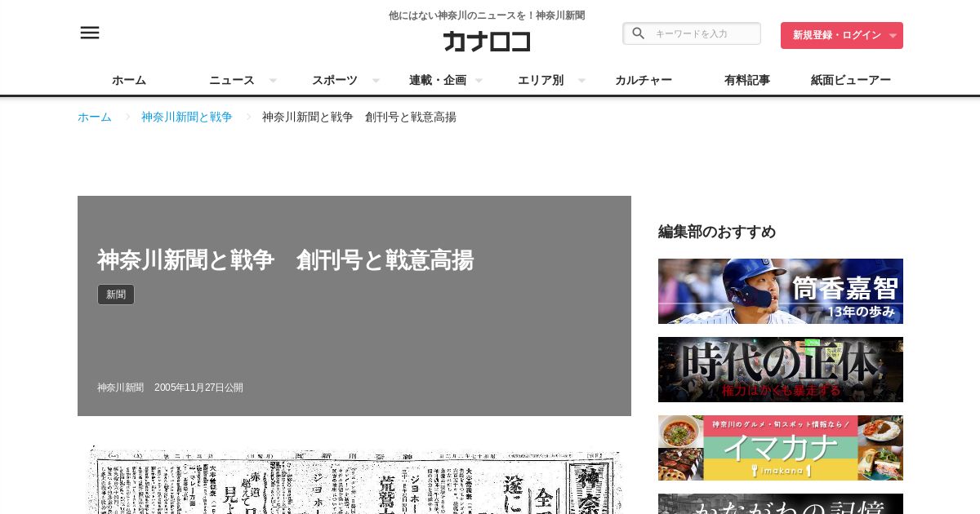Expand the 連載・企画 dropdown arrow

(x=479, y=80)
